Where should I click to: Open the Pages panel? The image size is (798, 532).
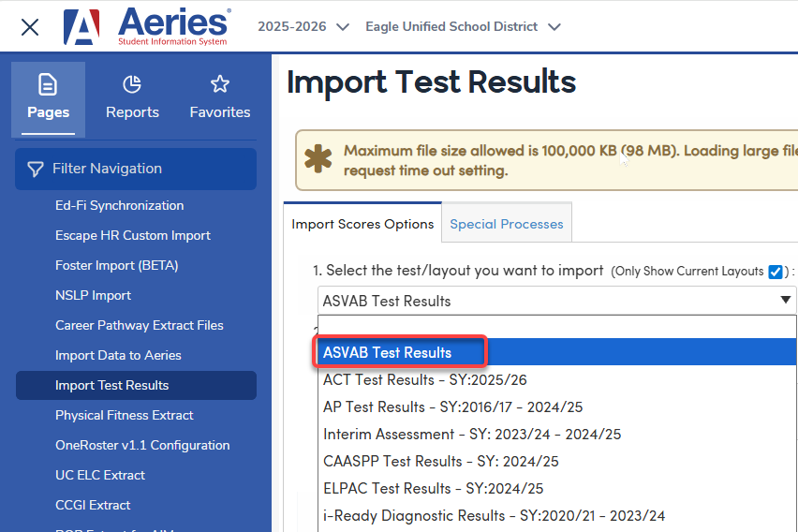49,99
